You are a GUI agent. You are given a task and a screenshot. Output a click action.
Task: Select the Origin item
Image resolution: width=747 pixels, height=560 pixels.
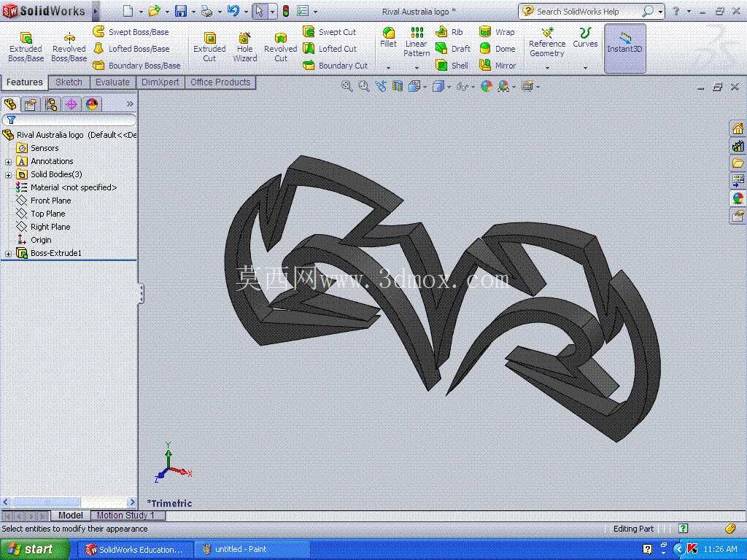(x=34, y=240)
